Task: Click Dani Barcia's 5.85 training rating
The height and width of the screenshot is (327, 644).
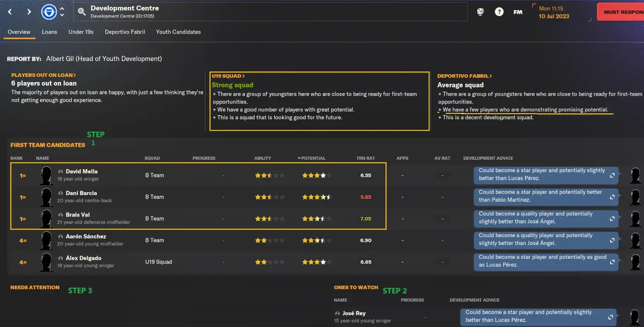Action: [366, 197]
